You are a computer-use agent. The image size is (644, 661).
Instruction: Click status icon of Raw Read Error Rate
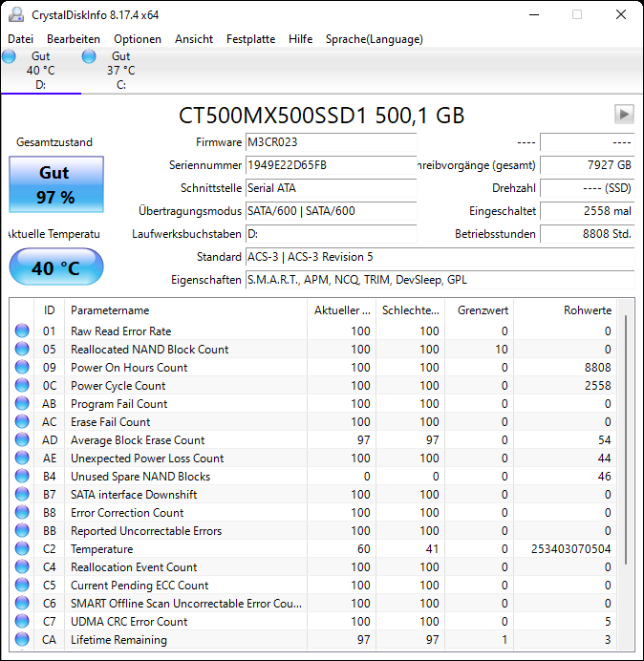coord(22,330)
